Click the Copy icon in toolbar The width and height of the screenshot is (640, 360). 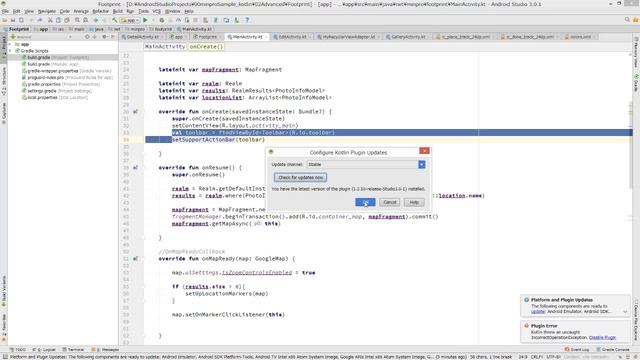coord(58,20)
